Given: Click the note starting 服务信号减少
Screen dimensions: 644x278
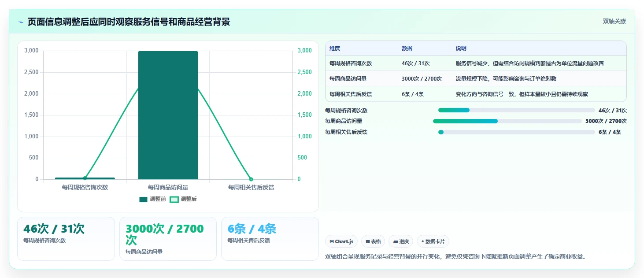Looking at the screenshot, I should click(x=530, y=63).
